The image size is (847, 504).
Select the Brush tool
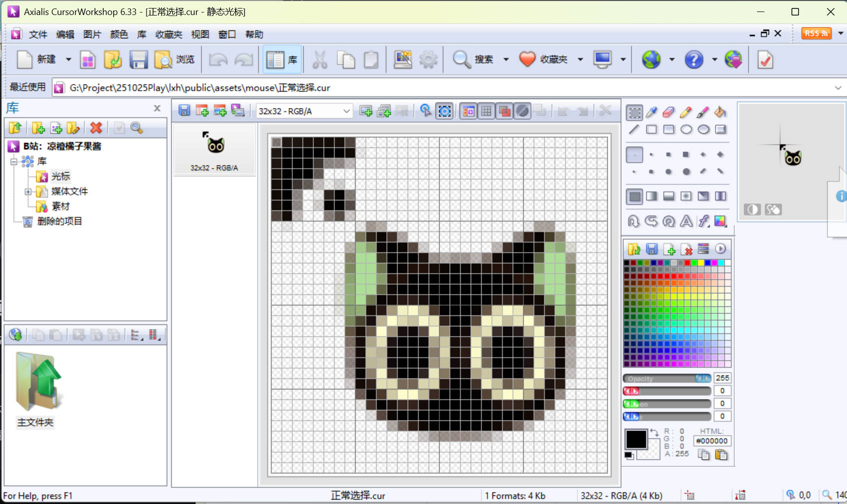click(703, 112)
